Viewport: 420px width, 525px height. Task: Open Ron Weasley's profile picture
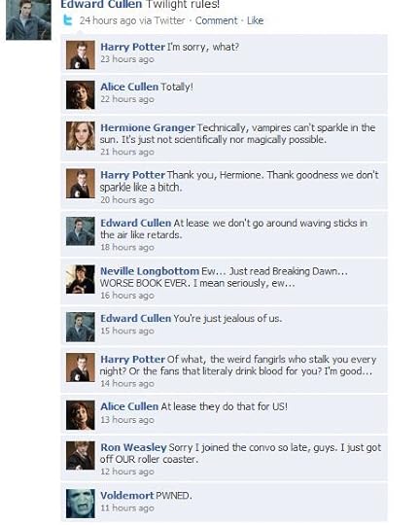click(x=81, y=456)
